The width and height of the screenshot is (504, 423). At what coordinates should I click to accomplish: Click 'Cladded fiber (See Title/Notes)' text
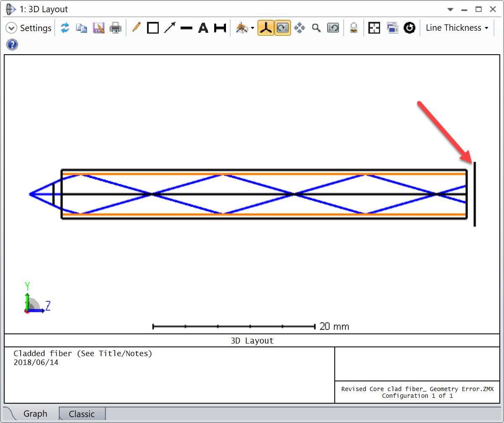pos(83,354)
